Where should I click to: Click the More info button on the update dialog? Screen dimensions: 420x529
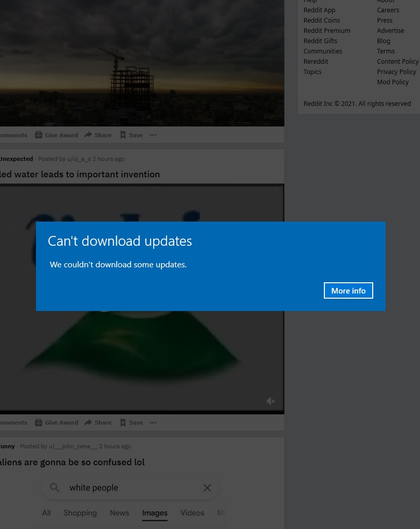pyautogui.click(x=348, y=290)
